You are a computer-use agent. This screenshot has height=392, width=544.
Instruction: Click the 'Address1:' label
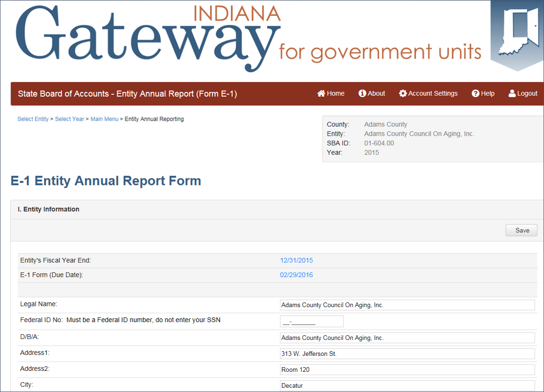point(35,353)
